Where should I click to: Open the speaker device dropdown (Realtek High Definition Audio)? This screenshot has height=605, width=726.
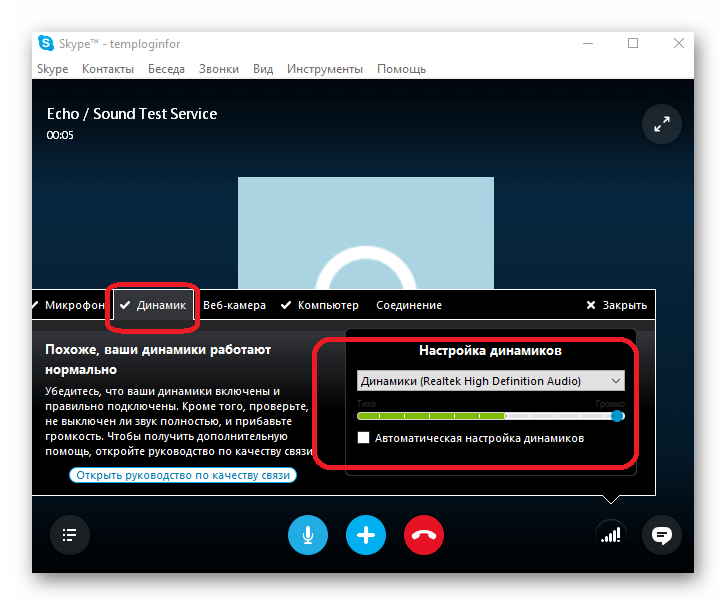coord(491,381)
